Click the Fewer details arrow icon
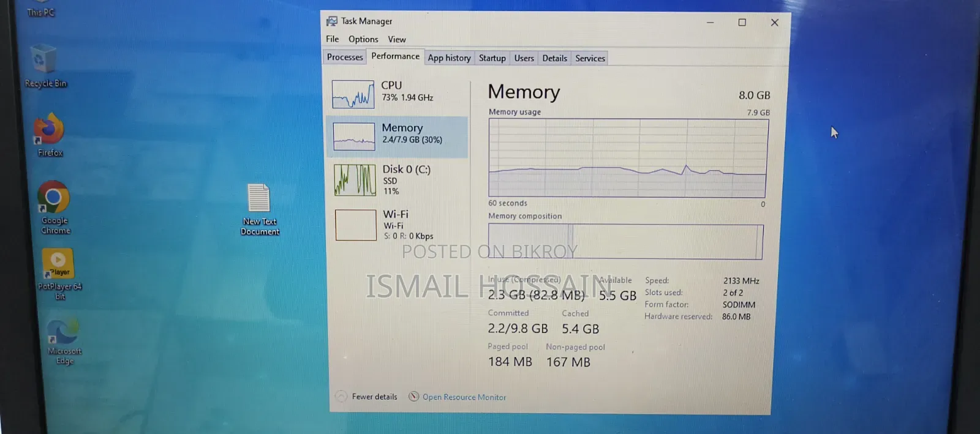 tap(341, 397)
